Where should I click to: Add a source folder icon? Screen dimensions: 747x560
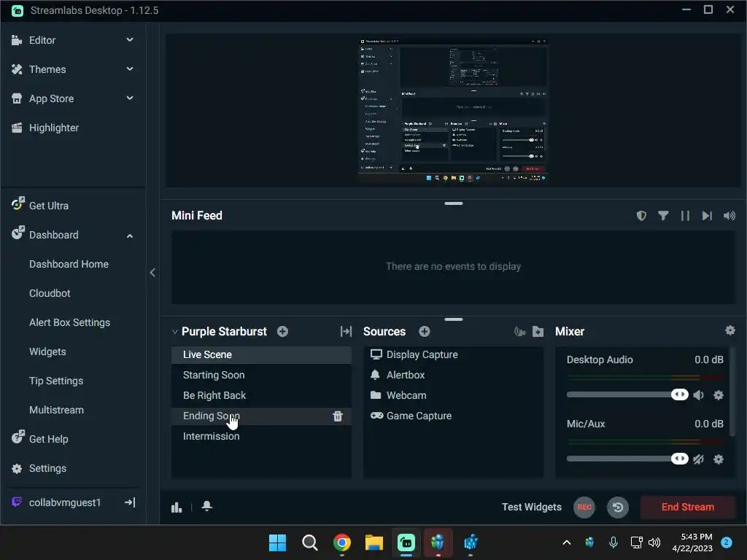click(x=538, y=332)
